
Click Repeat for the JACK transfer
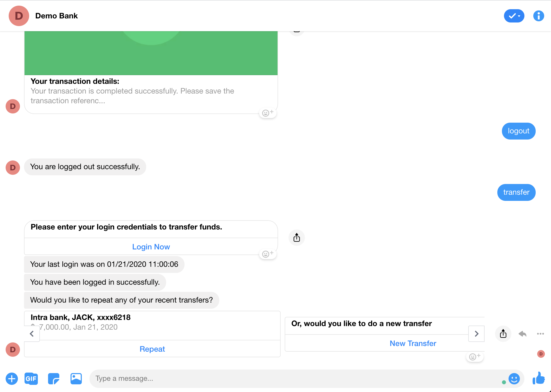click(x=152, y=349)
